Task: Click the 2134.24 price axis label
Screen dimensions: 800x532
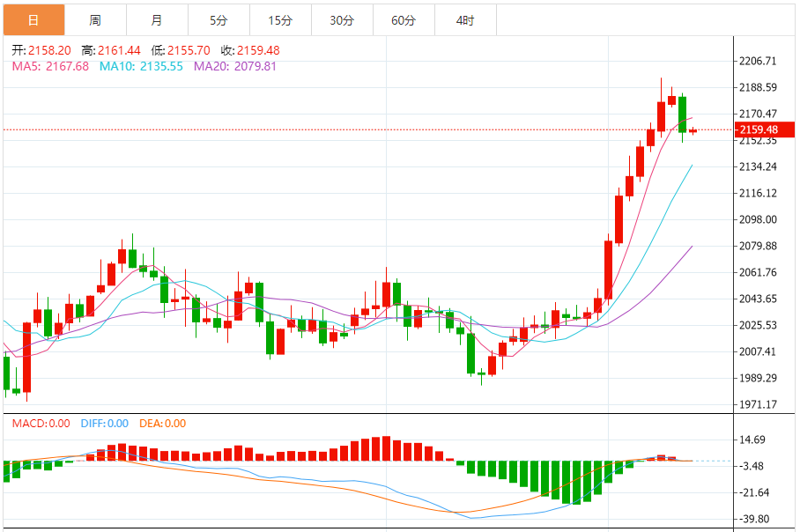Action: tap(759, 166)
